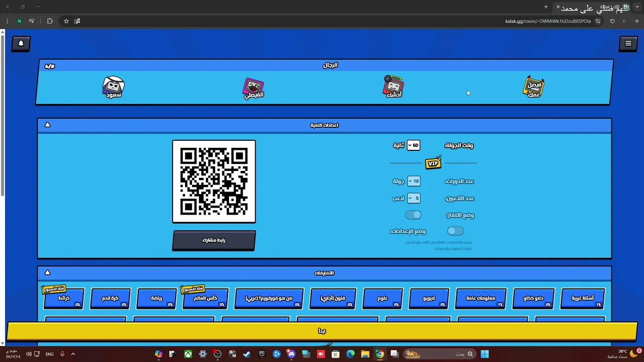The width and height of the screenshot is (644, 362).
Task: Reload the page in browser
Action: pyautogui.click(x=612, y=21)
